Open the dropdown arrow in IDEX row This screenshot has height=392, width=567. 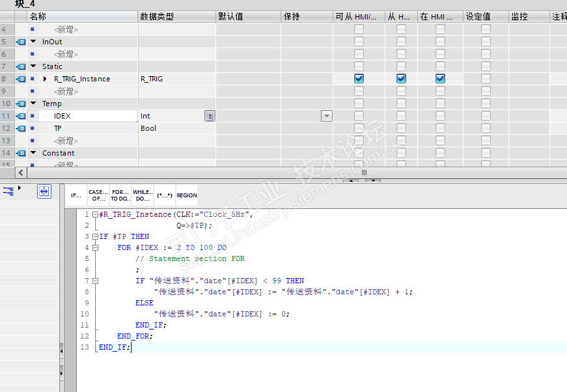[327, 116]
